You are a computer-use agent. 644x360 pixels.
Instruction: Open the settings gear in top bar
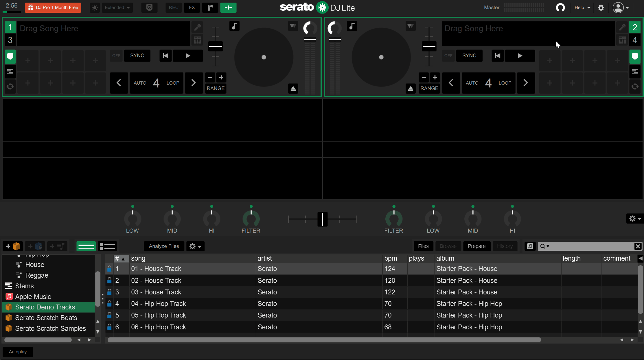tap(601, 8)
